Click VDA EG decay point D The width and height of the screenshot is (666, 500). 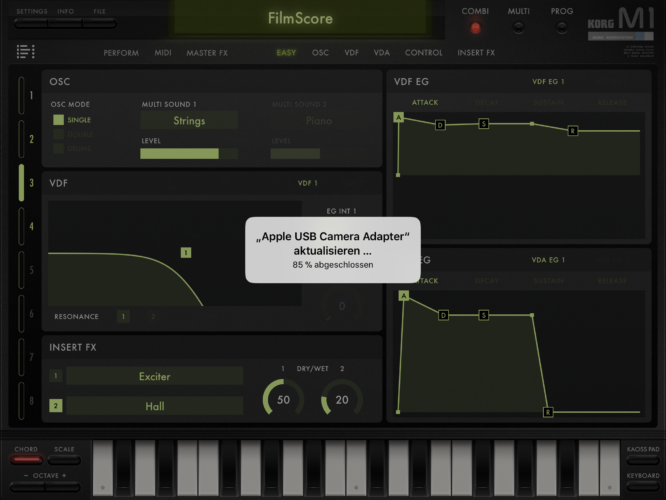443,315
